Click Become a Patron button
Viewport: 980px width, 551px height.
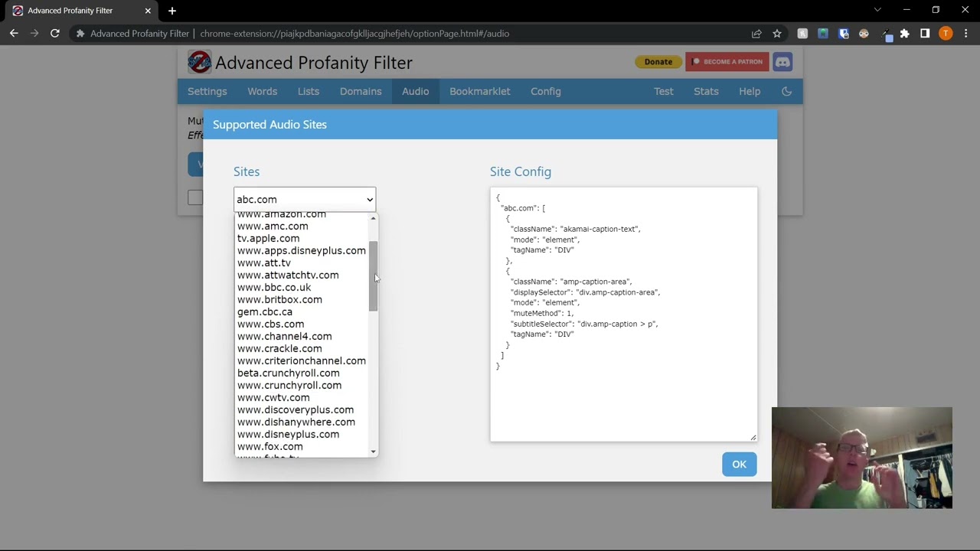727,62
